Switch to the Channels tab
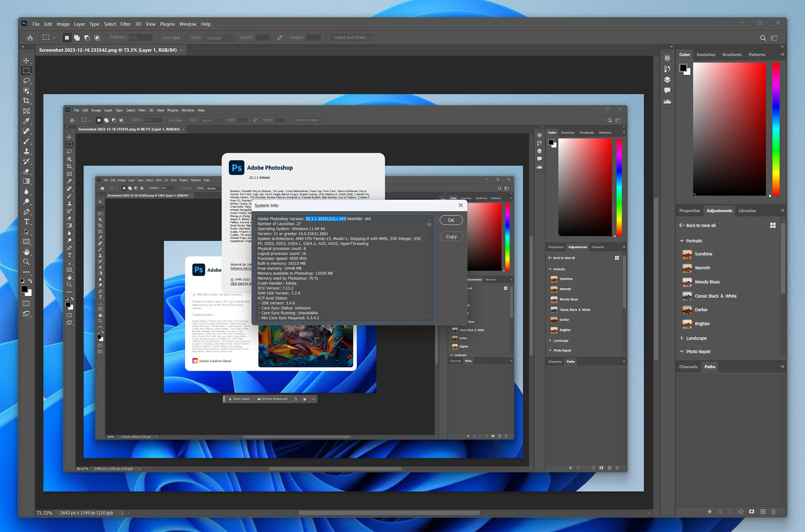This screenshot has height=532, width=805. click(x=688, y=367)
